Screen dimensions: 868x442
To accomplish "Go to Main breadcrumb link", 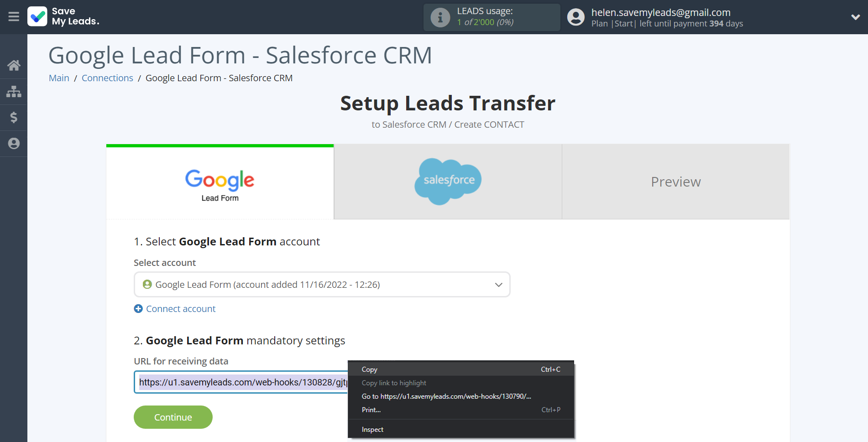I will 59,78.
